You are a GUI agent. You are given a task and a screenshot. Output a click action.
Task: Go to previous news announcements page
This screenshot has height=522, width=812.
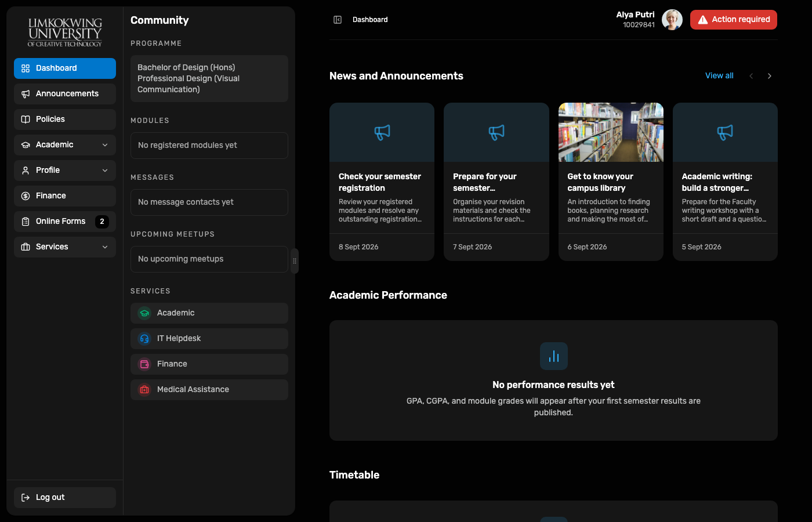pos(751,76)
